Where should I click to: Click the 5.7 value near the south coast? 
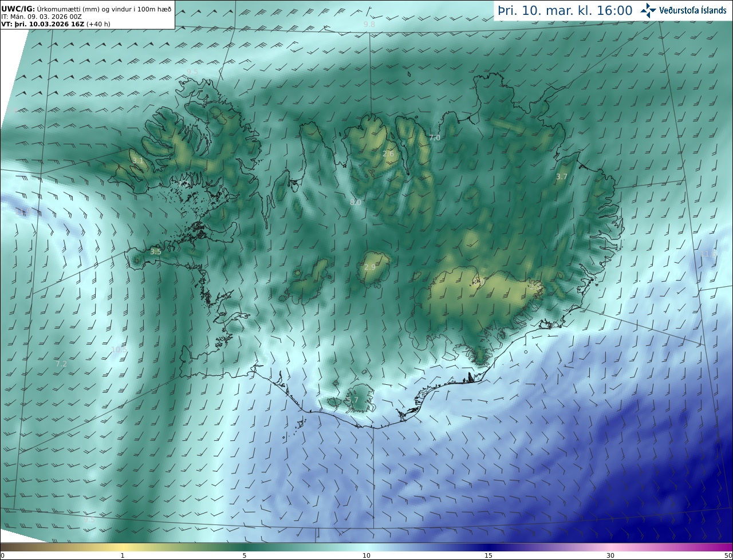coord(353,400)
